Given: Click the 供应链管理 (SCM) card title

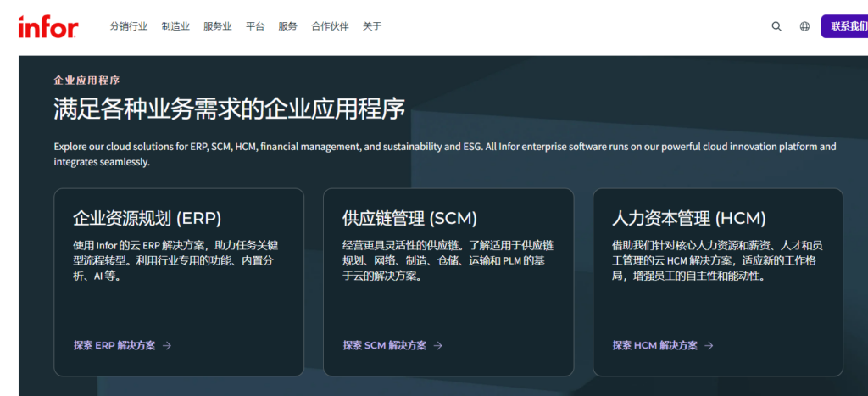Looking at the screenshot, I should coord(409,219).
